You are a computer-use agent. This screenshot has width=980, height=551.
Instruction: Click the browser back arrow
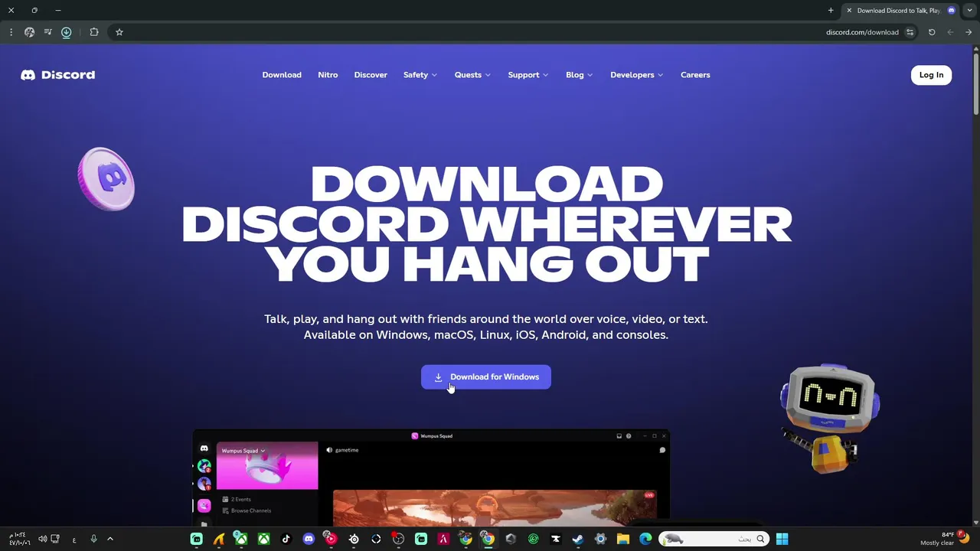(x=969, y=32)
